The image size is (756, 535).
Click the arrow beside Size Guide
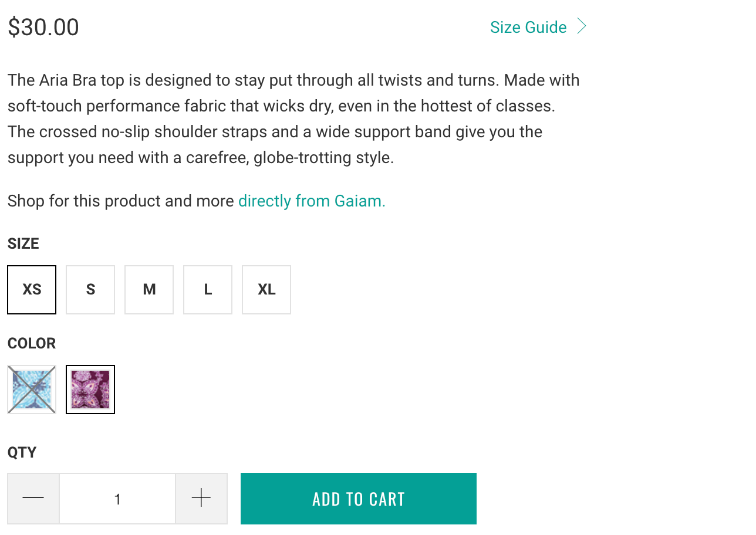[x=581, y=26]
